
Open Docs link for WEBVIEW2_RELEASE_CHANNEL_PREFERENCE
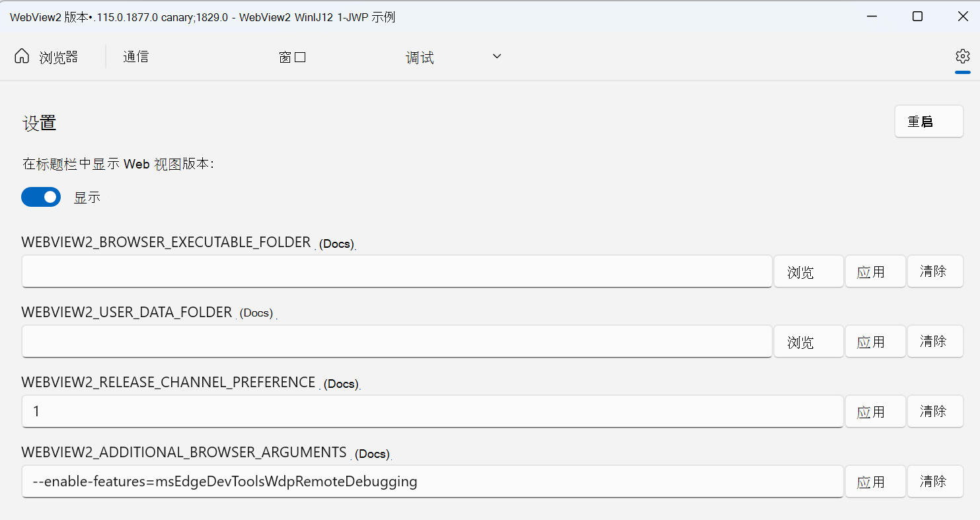pyautogui.click(x=342, y=384)
